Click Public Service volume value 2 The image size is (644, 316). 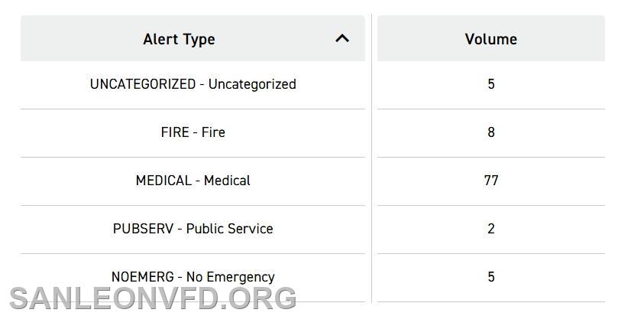(491, 229)
